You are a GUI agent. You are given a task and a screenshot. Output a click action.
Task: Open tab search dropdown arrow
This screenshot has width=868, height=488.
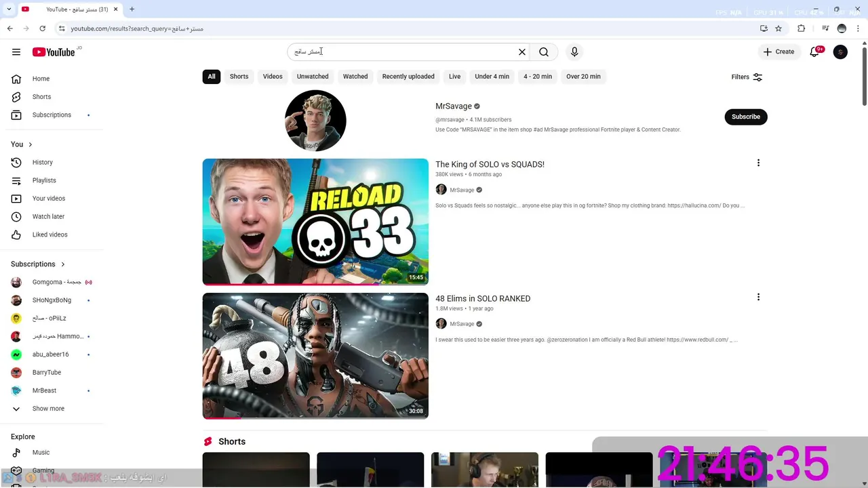pyautogui.click(x=8, y=9)
